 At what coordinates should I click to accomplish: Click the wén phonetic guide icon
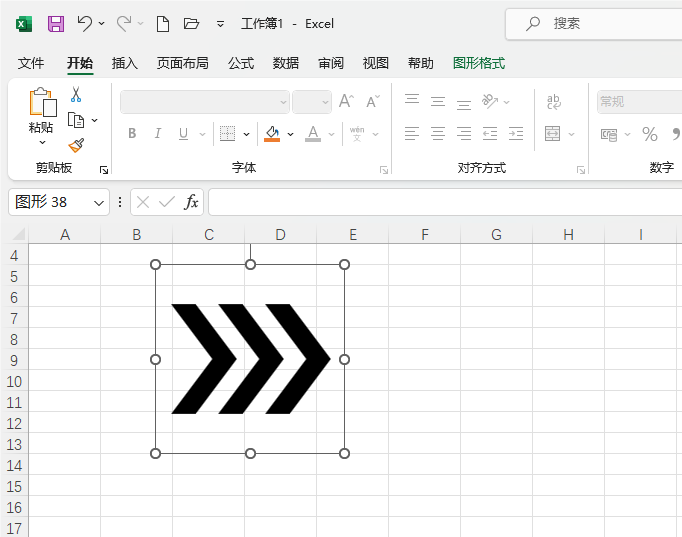point(357,133)
